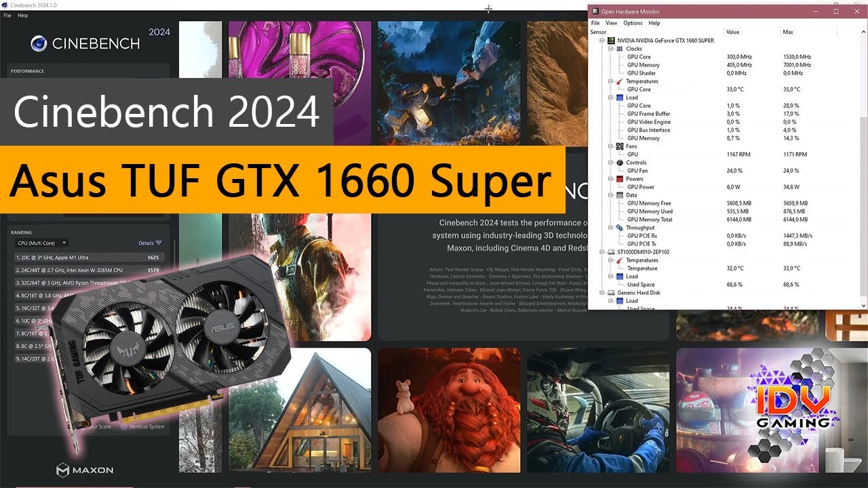
Task: Click the Data group icon
Action: [620, 195]
